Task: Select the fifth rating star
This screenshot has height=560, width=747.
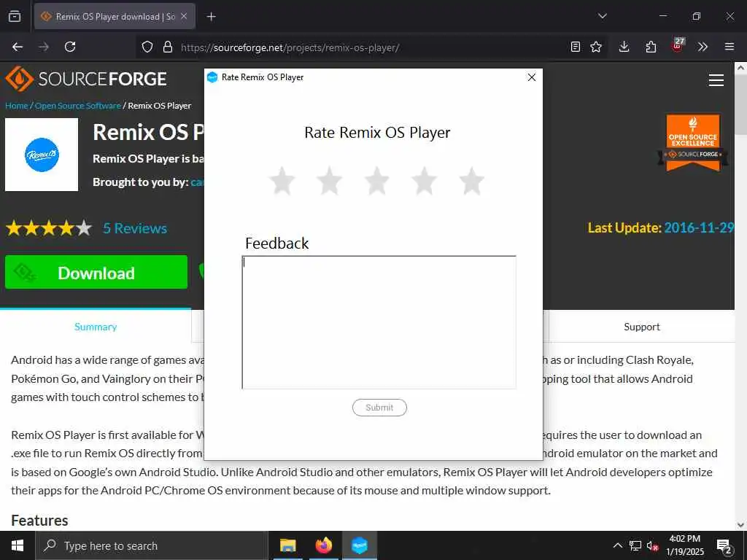Action: click(x=472, y=181)
